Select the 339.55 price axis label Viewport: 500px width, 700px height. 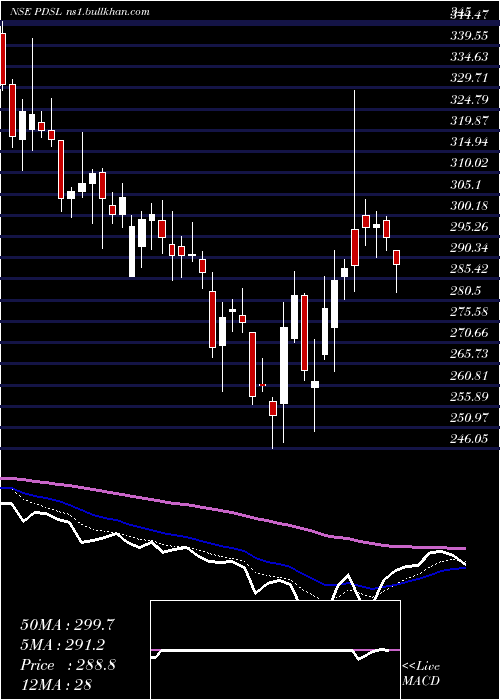coord(469,37)
